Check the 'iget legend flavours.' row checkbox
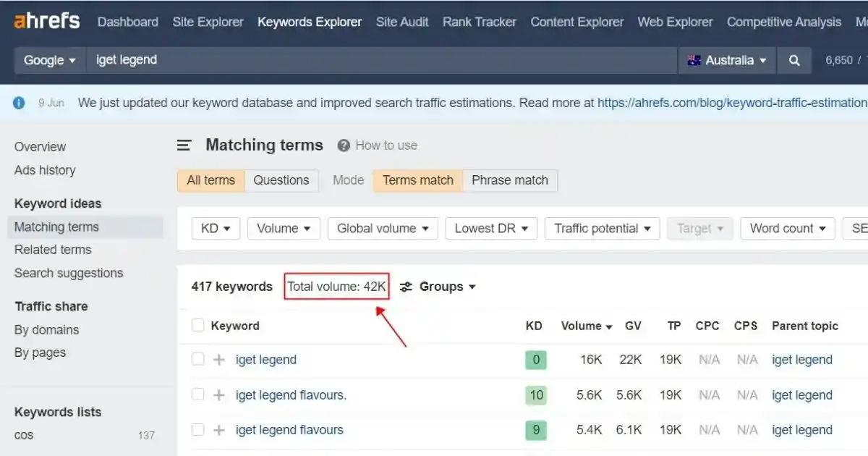 (x=197, y=395)
